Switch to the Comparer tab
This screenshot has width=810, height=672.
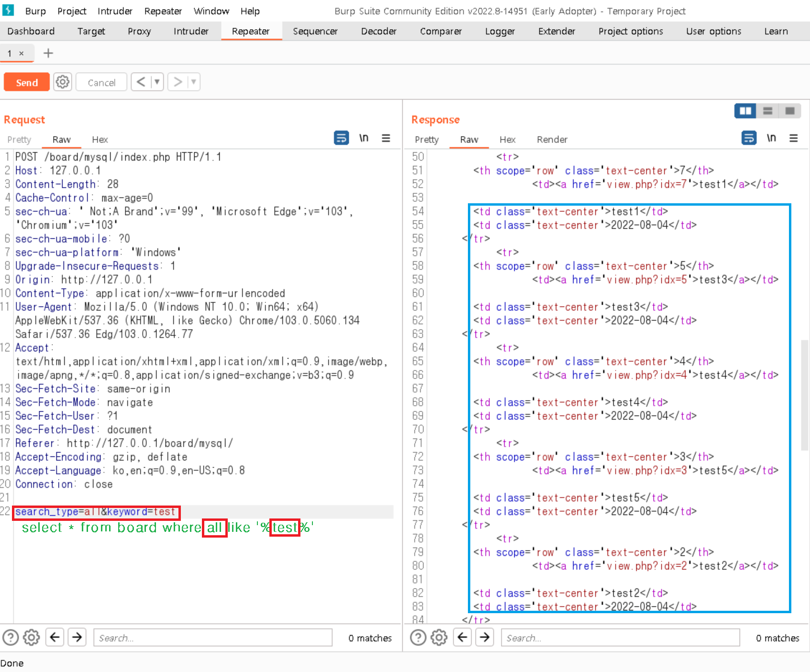click(x=441, y=31)
